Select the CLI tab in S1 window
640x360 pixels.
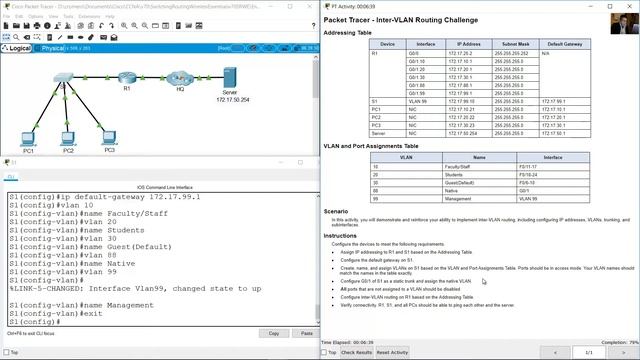coord(11,176)
